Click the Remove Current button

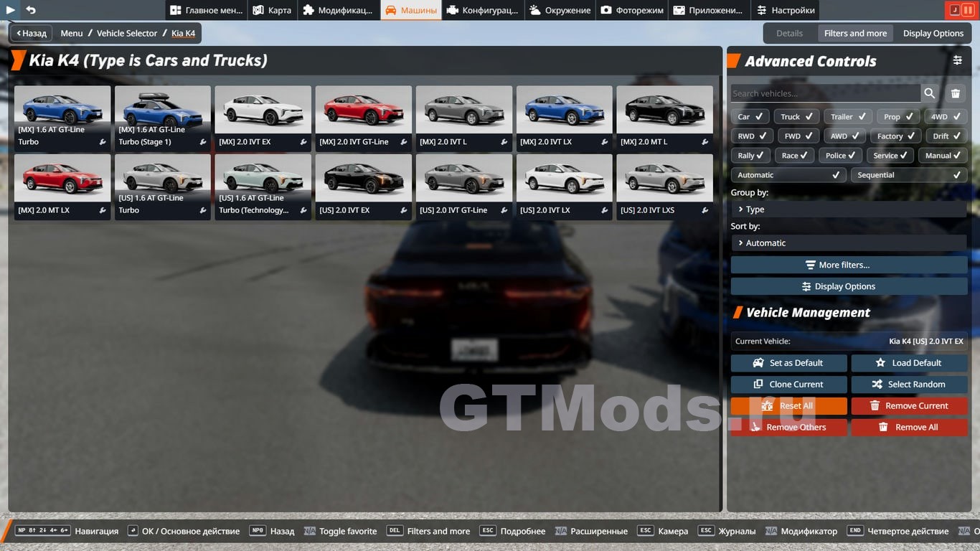(x=909, y=406)
